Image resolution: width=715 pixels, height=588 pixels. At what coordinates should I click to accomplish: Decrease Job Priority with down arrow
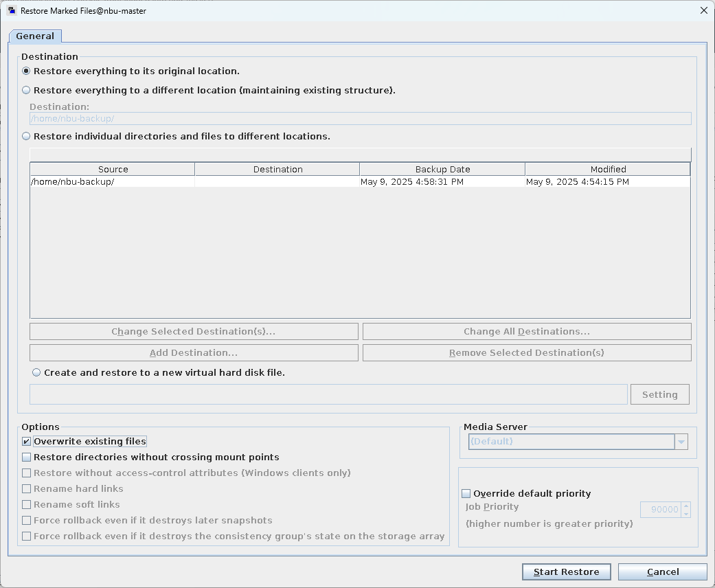(x=686, y=514)
